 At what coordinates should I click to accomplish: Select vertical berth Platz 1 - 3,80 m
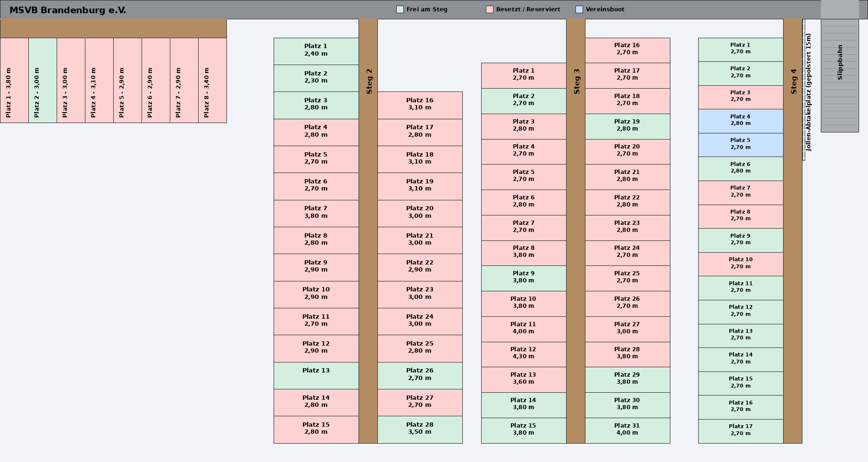click(x=15, y=81)
